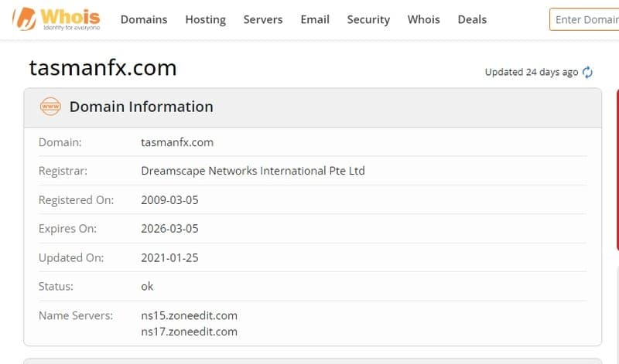Click the Expires On: label
Screen dimensions: 619x364
click(x=67, y=229)
